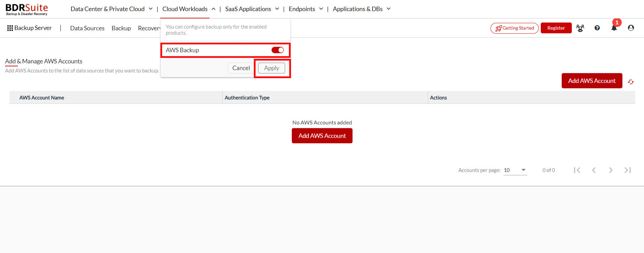
Task: Go to the previous page of accounts
Action: click(x=594, y=170)
